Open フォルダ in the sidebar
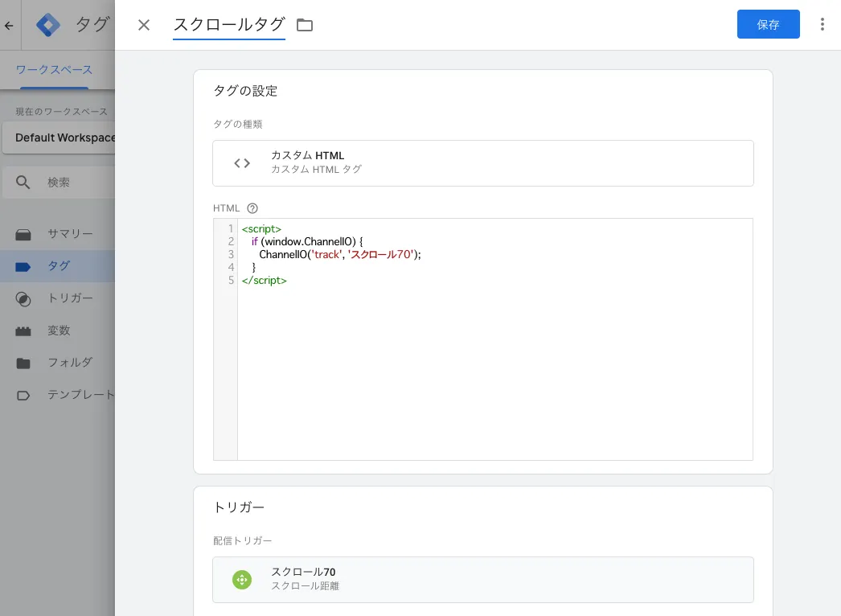Viewport: 841px width, 616px height. [69, 363]
